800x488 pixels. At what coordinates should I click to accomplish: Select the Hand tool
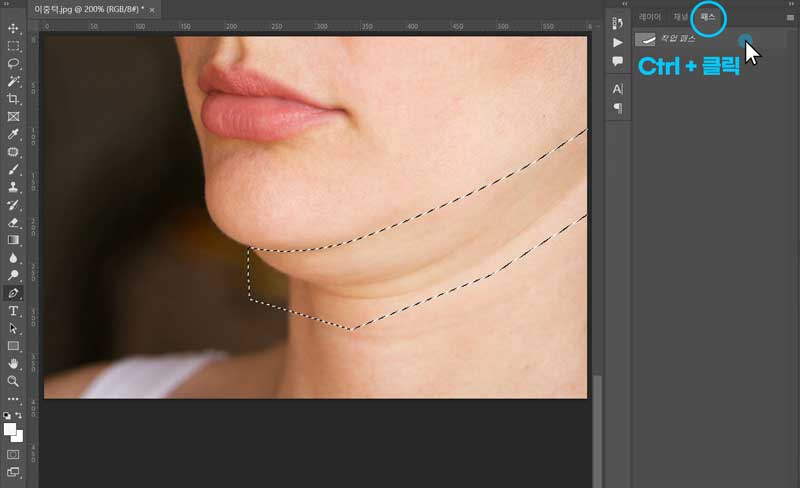[x=13, y=363]
